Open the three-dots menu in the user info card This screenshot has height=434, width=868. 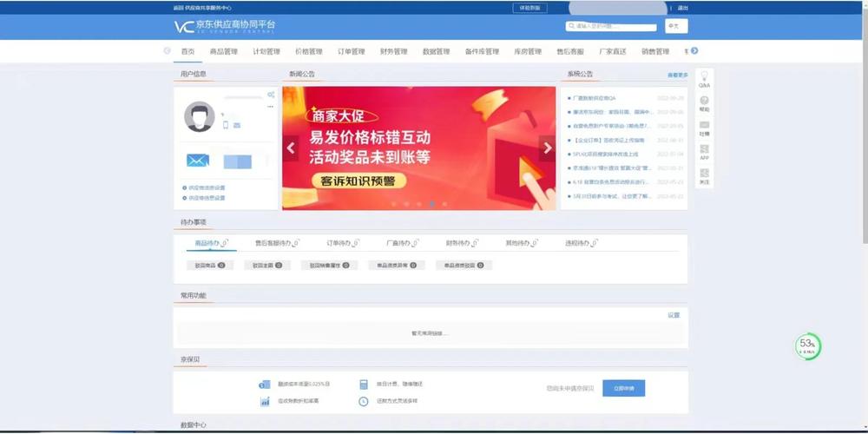270,106
